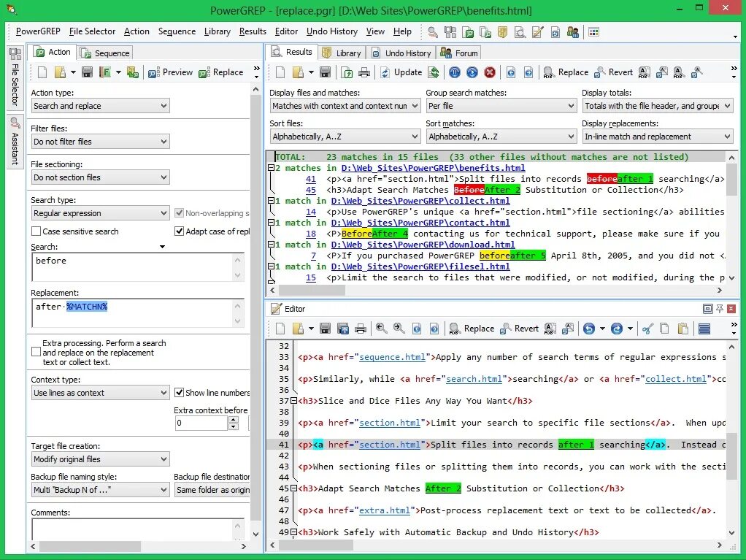This screenshot has height=560, width=746.
Task: Open the Context type dropdown
Action: 101,393
